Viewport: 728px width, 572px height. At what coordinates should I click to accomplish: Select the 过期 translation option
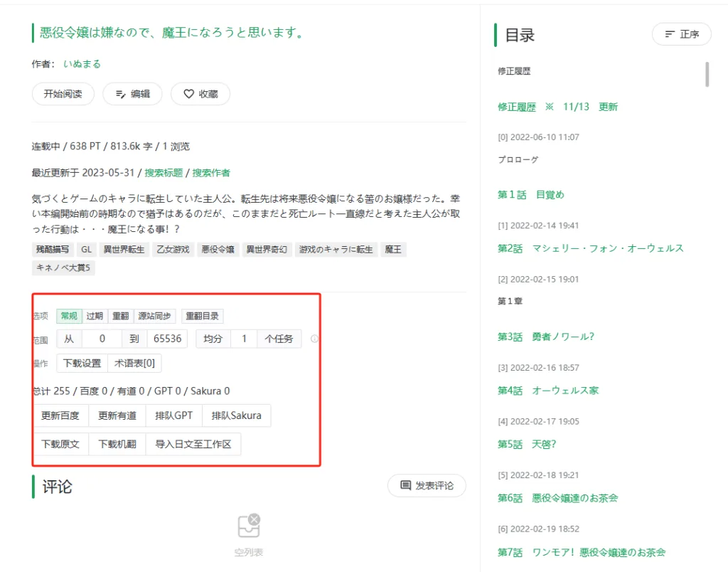pos(95,316)
